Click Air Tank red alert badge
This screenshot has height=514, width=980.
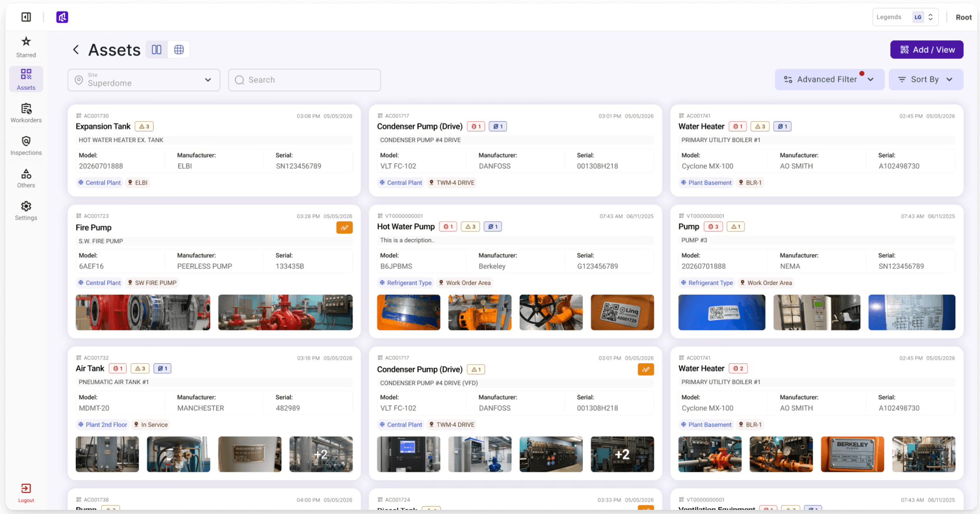(x=118, y=368)
